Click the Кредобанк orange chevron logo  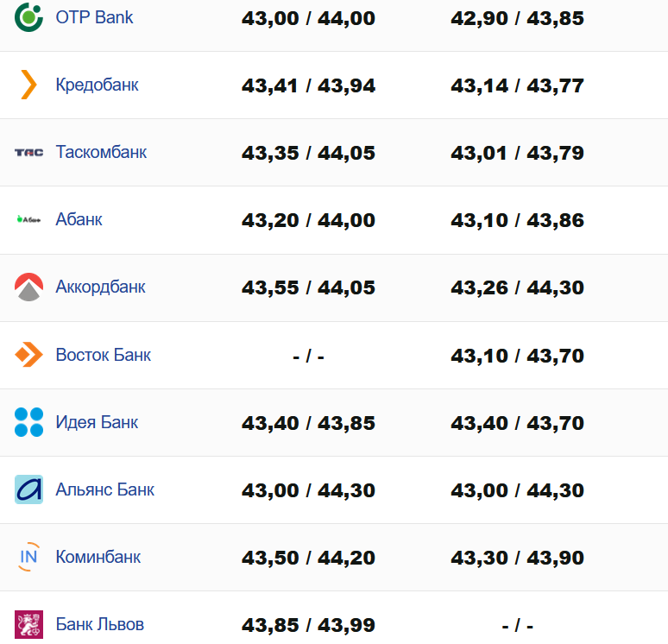(x=28, y=85)
